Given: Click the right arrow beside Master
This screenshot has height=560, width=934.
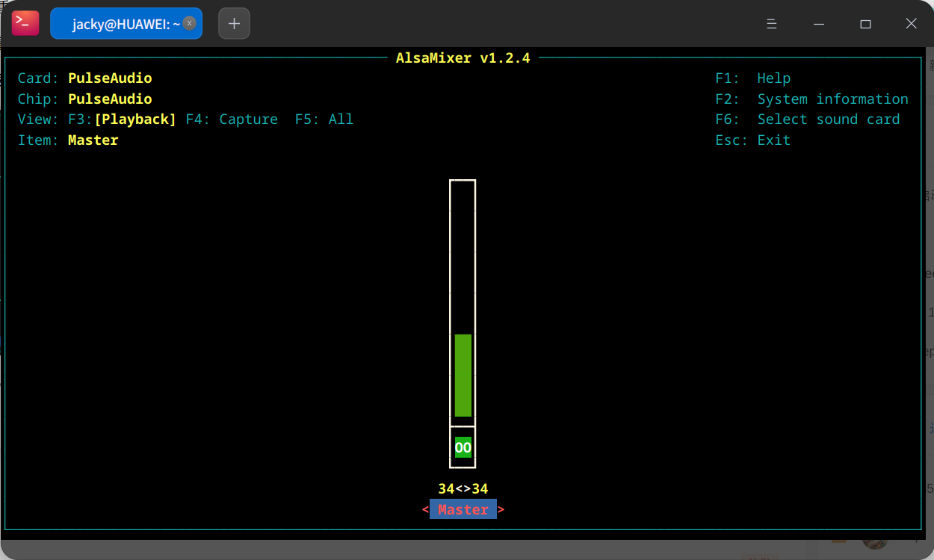Looking at the screenshot, I should (501, 510).
